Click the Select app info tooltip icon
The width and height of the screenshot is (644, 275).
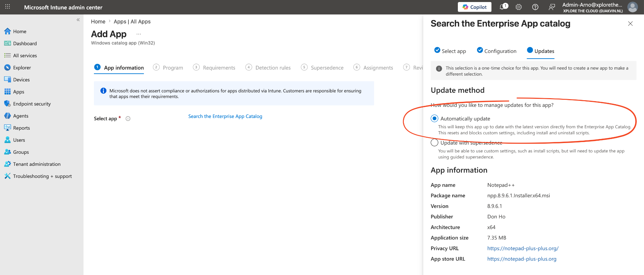click(128, 119)
